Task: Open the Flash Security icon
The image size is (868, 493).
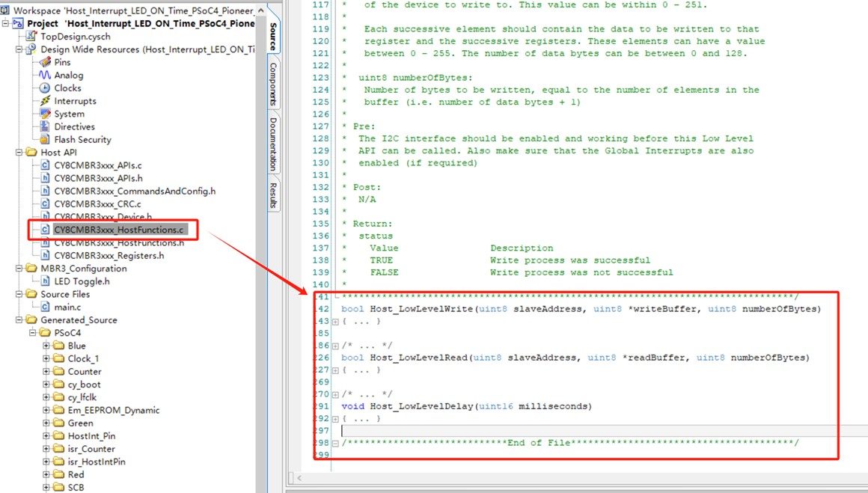Action: pos(45,139)
